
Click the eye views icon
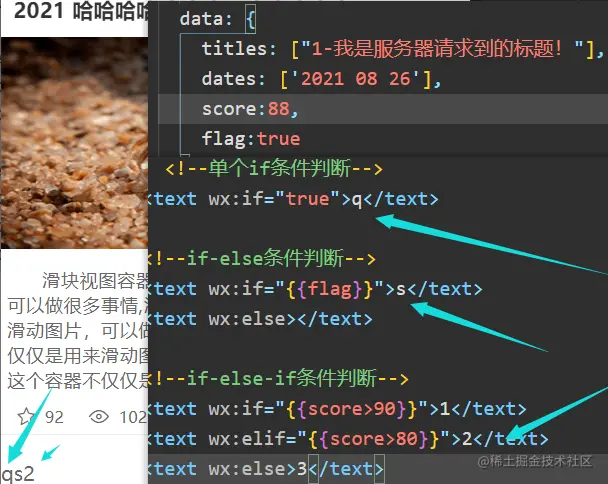tap(99, 417)
